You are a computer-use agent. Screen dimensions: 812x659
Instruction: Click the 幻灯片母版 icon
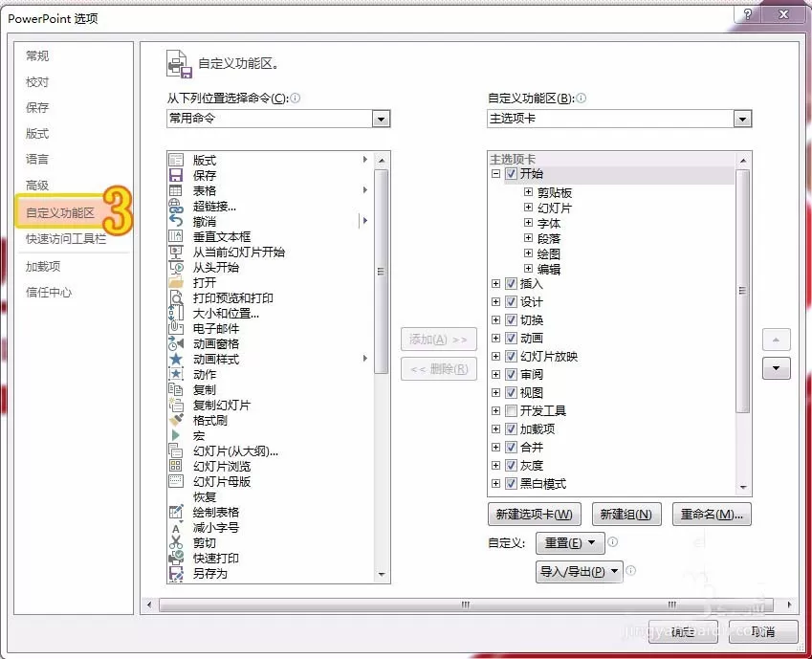(x=176, y=481)
